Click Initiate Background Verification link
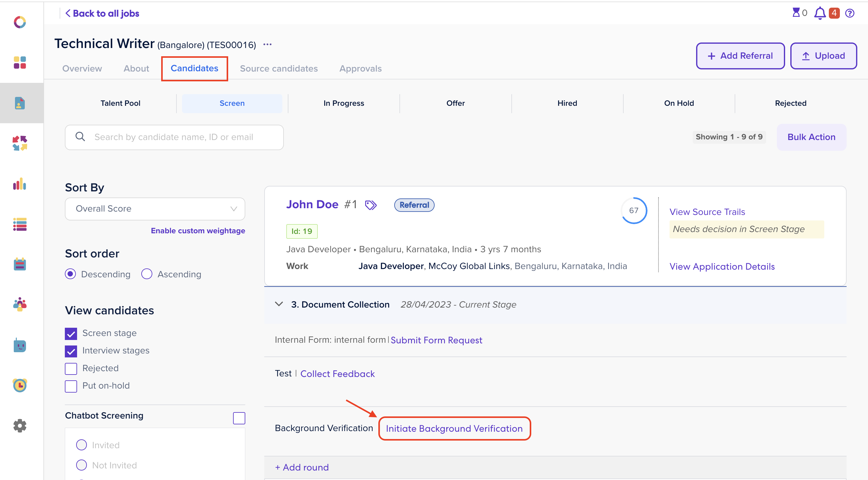868x480 pixels. pos(454,428)
